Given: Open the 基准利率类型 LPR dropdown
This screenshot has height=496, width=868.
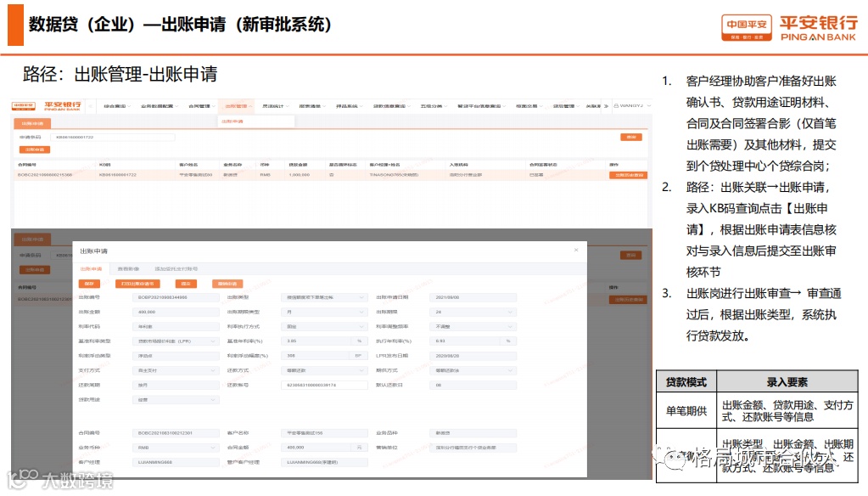Looking at the screenshot, I should tap(176, 341).
